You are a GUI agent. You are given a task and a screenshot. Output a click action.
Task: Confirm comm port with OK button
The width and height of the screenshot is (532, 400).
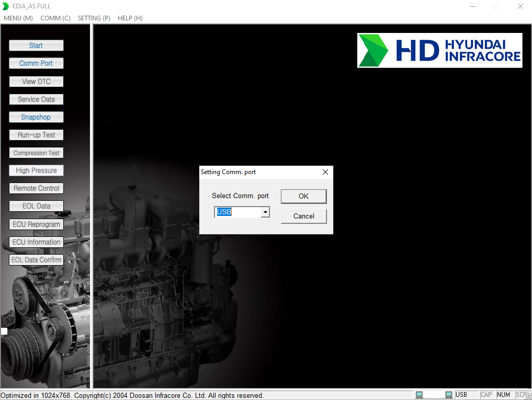(303, 197)
